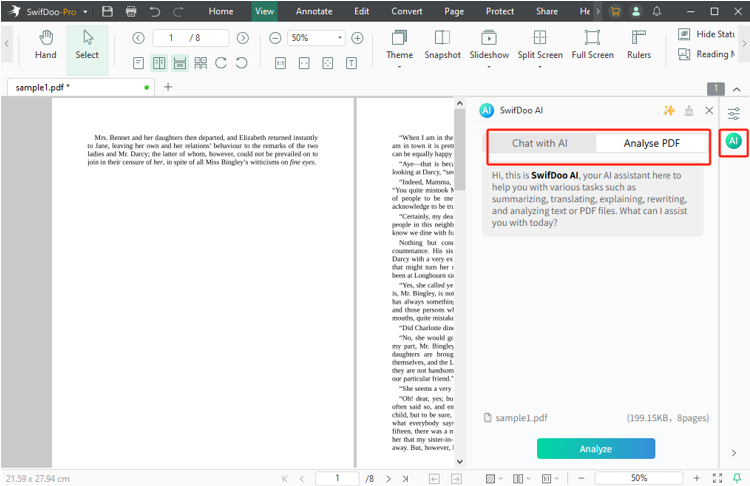
Task: Rotate page counterclockwise
Action: [x=242, y=63]
